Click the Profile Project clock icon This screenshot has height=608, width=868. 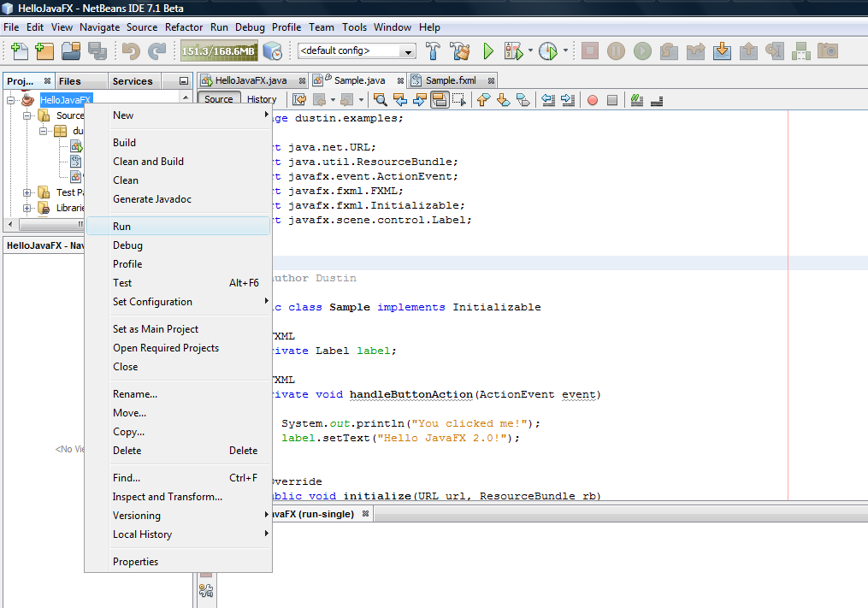coord(548,51)
